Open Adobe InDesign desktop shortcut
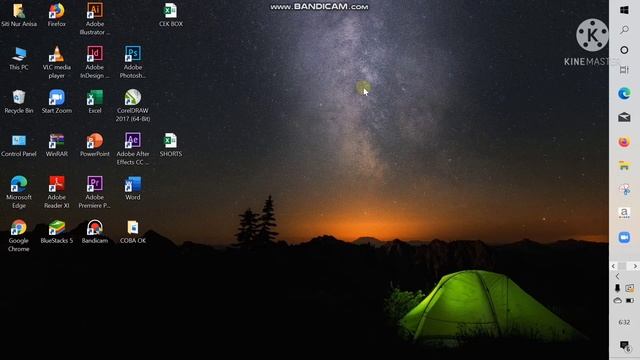The image size is (640, 360). (95, 62)
